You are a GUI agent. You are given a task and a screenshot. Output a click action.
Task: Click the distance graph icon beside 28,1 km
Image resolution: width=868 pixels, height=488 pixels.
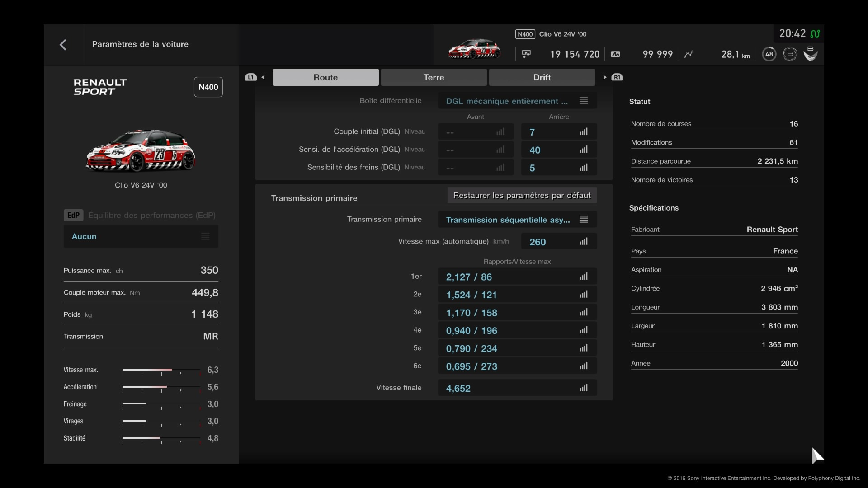click(x=689, y=54)
